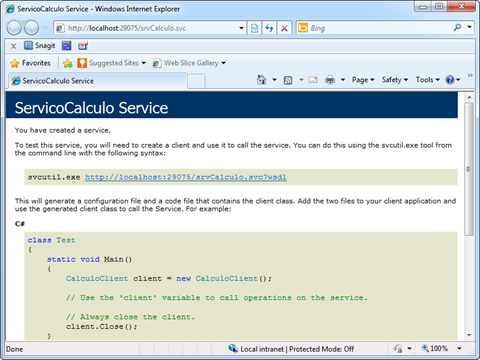Follow the srvCalculo.svc?wsdl hyperlink

click(186, 177)
